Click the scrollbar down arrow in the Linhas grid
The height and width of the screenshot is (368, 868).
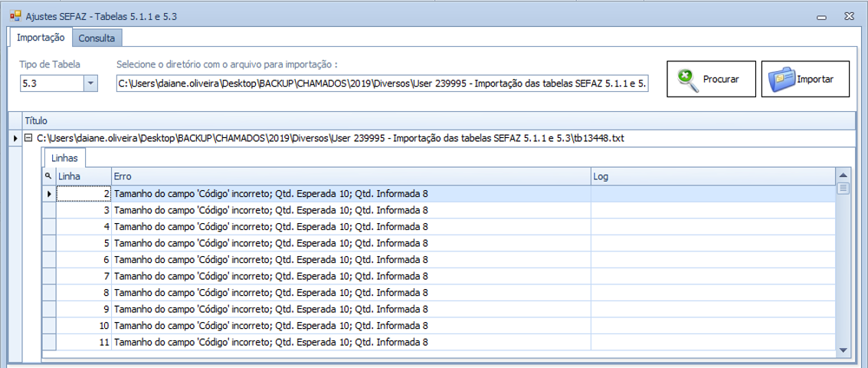click(x=843, y=350)
